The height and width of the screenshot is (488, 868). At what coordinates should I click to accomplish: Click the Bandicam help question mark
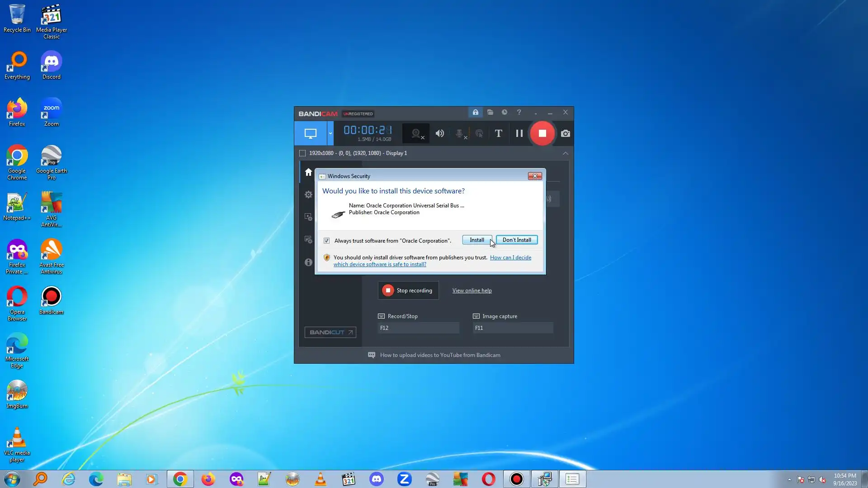point(519,112)
